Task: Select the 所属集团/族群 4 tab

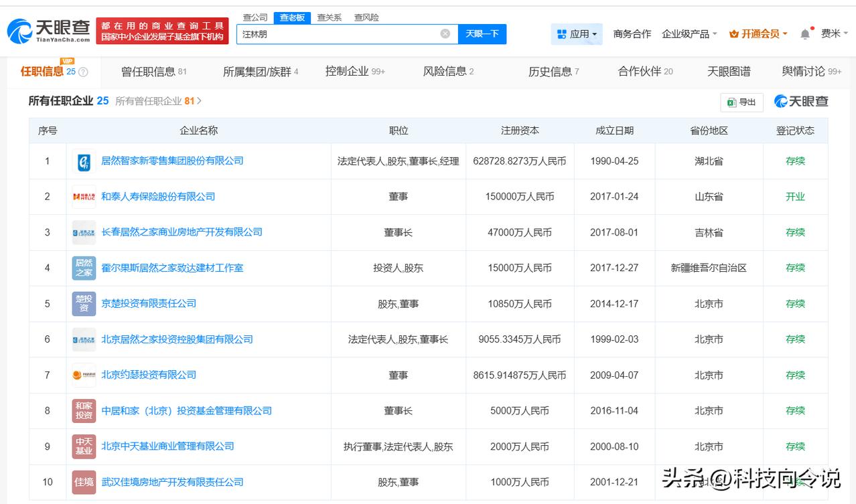Action: [261, 72]
